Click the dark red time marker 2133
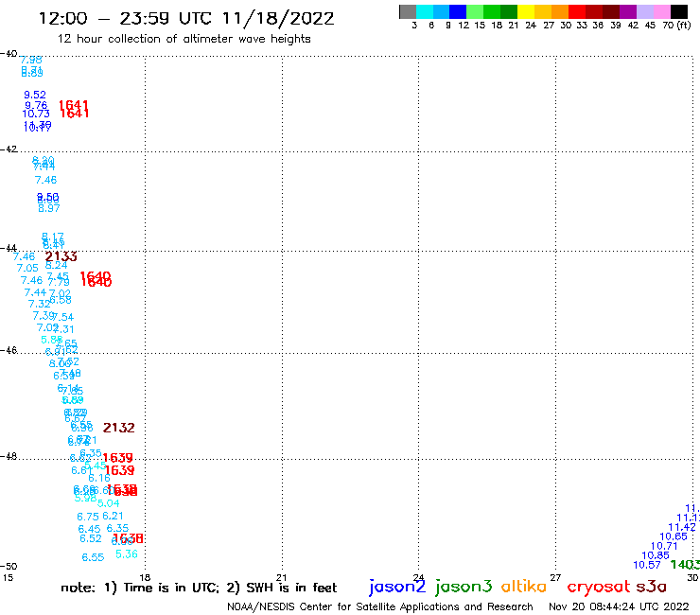The image size is (700, 615). tap(61, 256)
